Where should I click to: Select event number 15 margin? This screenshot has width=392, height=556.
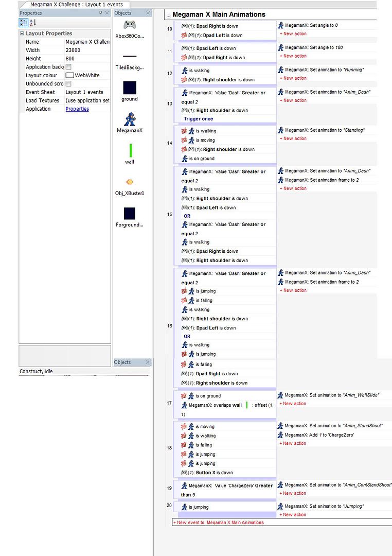[x=169, y=215]
